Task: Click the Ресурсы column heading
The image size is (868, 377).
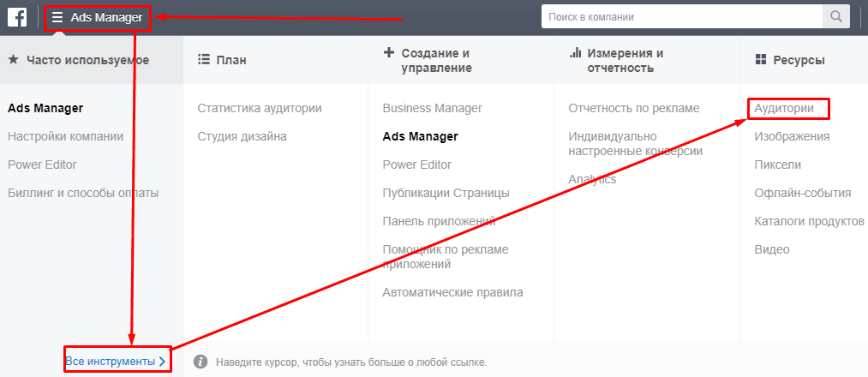Action: coord(799,60)
